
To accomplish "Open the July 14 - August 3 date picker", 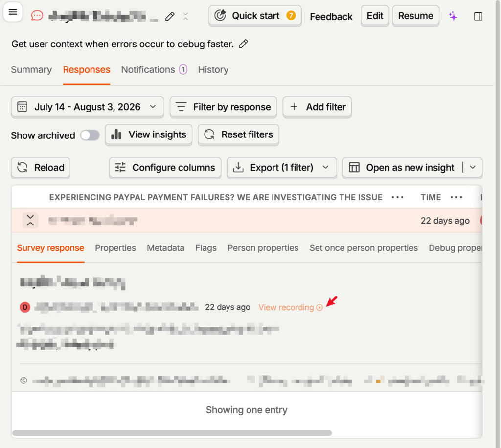I will 87,107.
